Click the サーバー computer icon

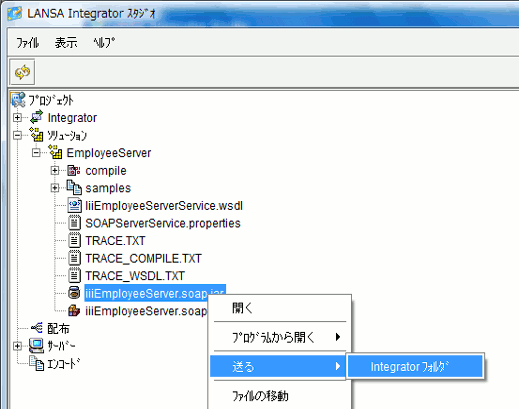click(x=36, y=345)
